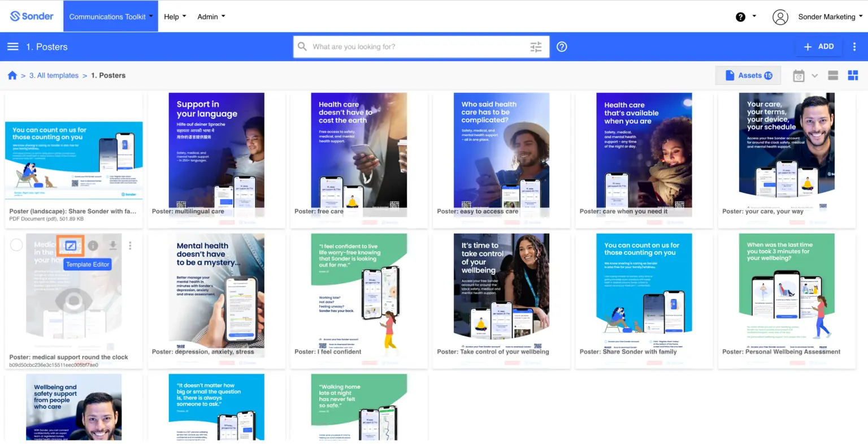Open Communications Toolkit menu
Screen dimensions: 868x444
pos(111,16)
